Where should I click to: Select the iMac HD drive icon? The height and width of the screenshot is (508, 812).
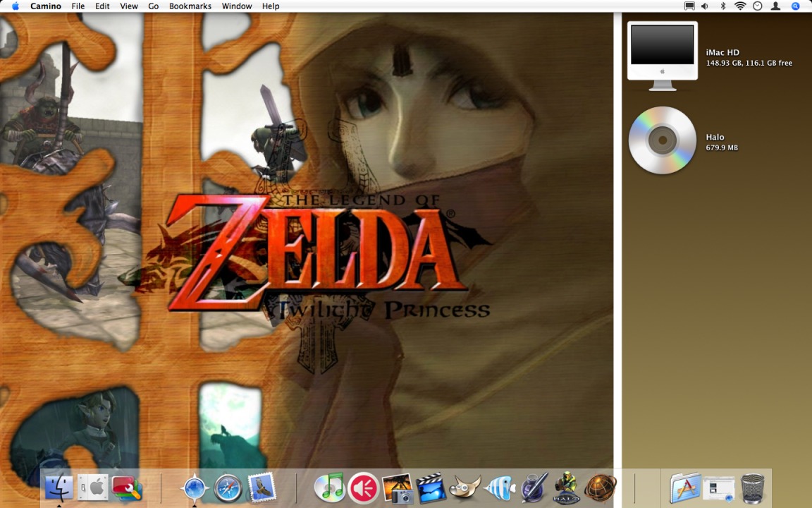coord(663,56)
